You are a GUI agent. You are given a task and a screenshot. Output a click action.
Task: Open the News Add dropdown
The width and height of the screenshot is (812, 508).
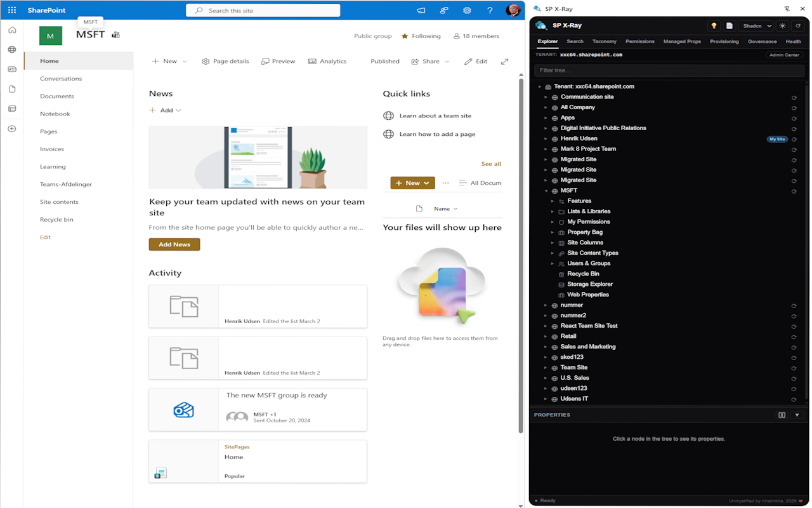(166, 110)
